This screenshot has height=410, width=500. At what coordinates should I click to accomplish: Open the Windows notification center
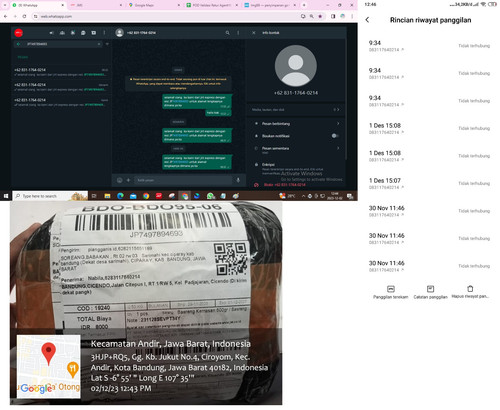tap(350, 196)
